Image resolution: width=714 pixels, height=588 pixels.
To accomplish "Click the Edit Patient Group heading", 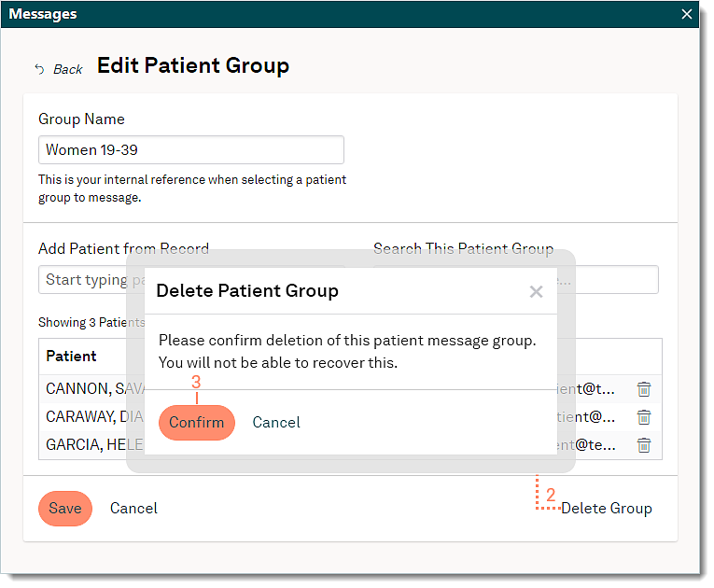I will [193, 65].
